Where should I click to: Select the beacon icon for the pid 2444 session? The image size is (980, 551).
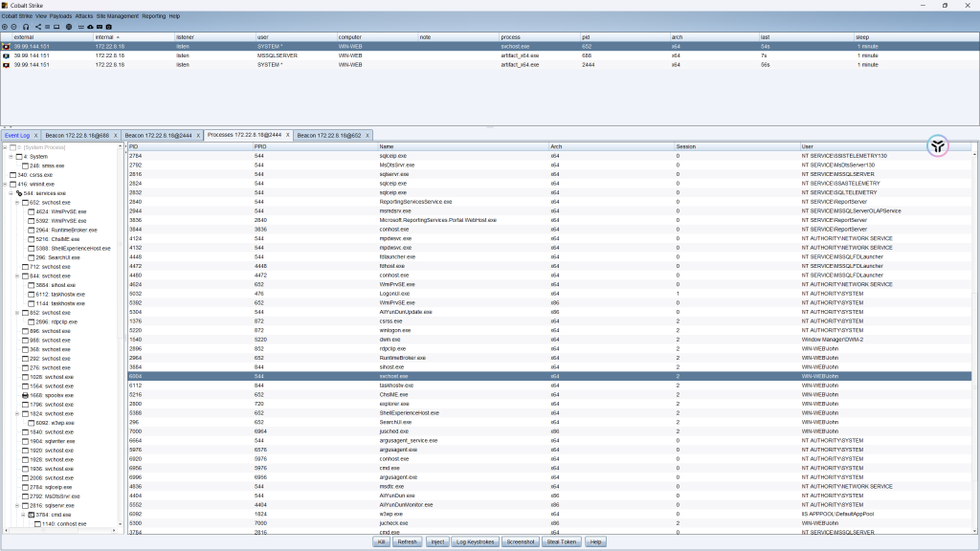(x=7, y=64)
